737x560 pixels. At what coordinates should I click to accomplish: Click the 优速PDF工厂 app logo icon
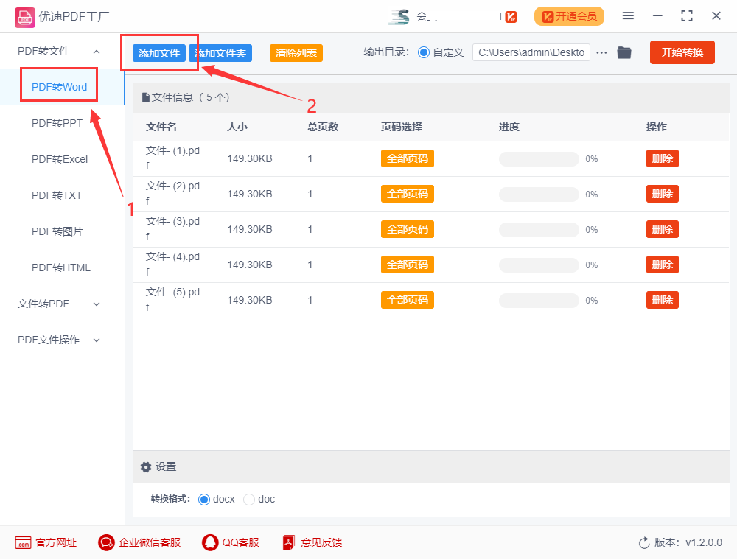click(x=24, y=18)
